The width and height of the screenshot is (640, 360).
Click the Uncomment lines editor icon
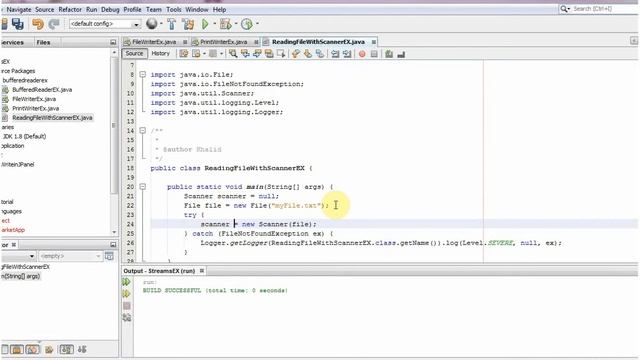[401, 54]
